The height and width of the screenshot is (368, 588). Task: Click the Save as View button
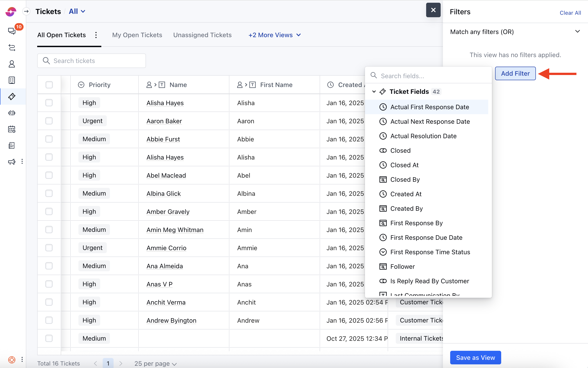[x=475, y=357]
